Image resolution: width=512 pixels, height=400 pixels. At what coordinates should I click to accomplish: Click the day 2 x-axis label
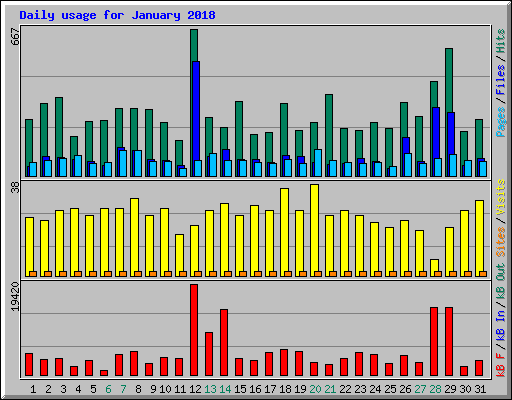(x=48, y=389)
